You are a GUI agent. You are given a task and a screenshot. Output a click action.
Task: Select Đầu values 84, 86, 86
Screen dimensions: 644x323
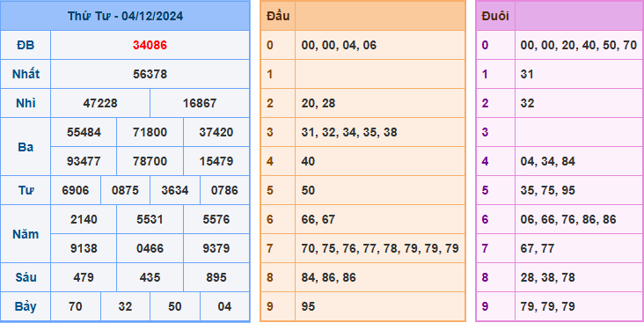pyautogui.click(x=328, y=277)
